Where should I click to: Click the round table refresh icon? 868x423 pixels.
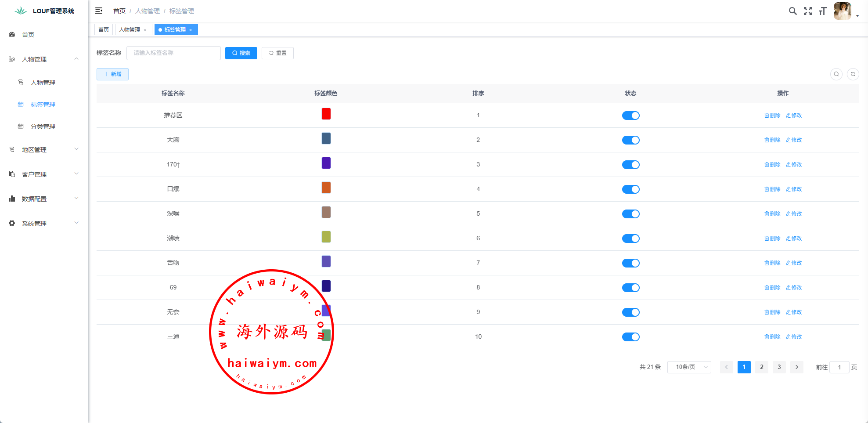tap(853, 74)
